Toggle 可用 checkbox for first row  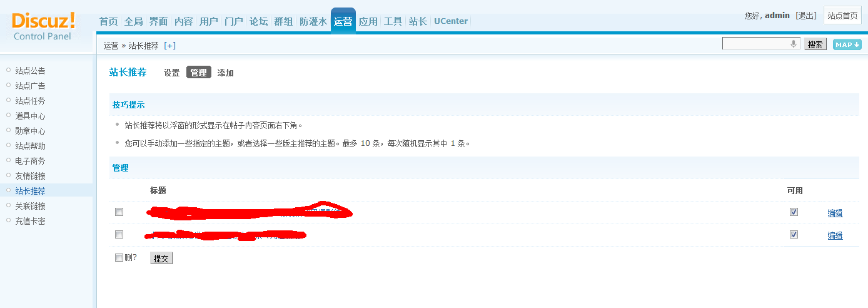point(794,212)
